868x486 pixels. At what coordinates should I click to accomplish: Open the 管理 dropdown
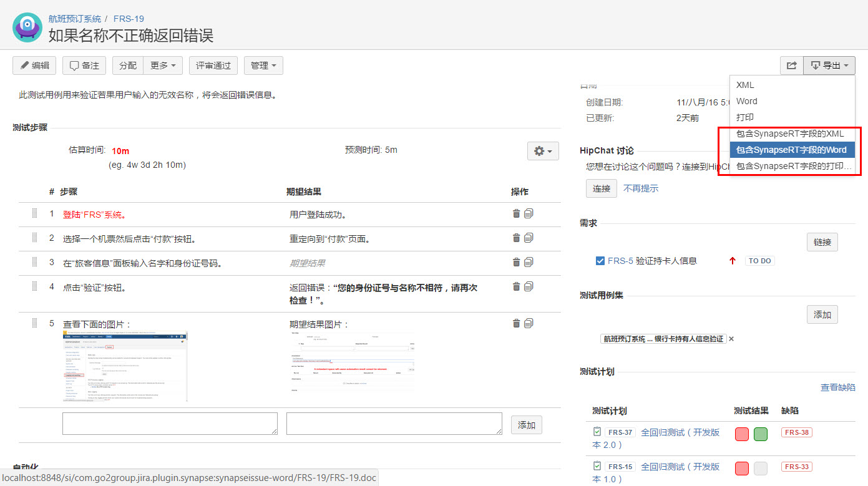point(263,66)
